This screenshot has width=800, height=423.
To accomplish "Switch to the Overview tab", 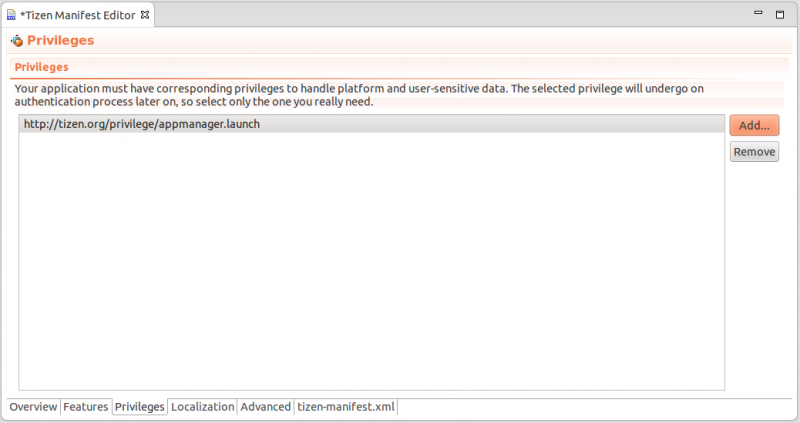I will pyautogui.click(x=33, y=407).
